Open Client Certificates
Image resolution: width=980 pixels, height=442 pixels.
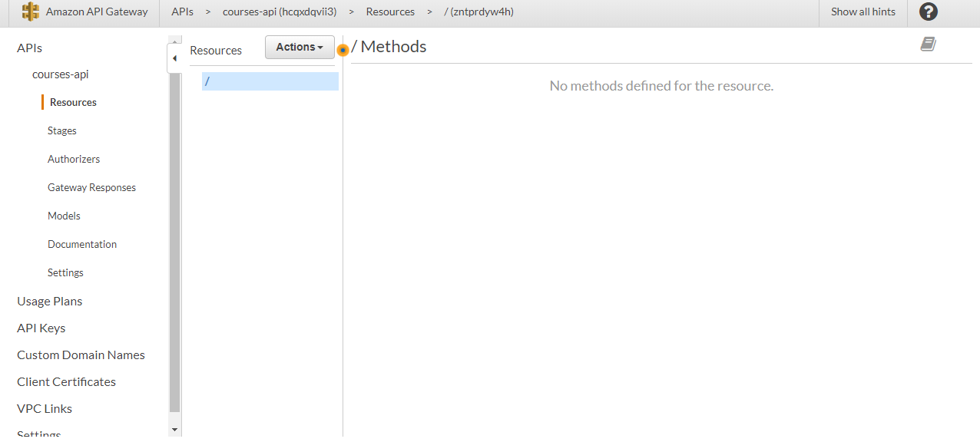click(x=66, y=381)
